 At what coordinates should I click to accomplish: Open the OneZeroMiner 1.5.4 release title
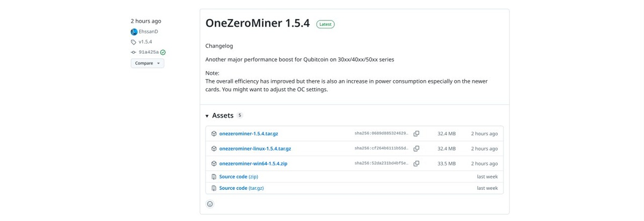[x=258, y=24]
